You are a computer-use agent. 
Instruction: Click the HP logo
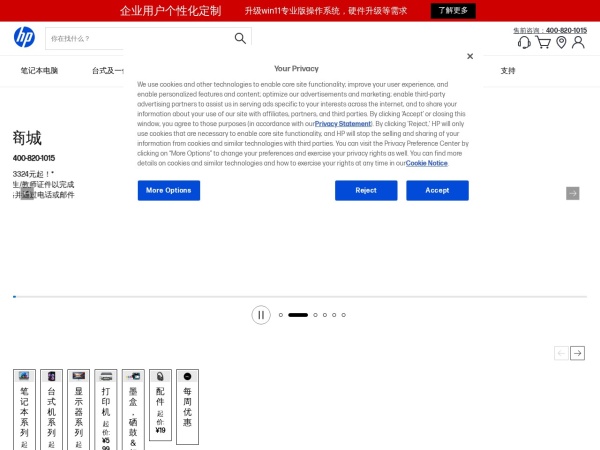(x=24, y=37)
